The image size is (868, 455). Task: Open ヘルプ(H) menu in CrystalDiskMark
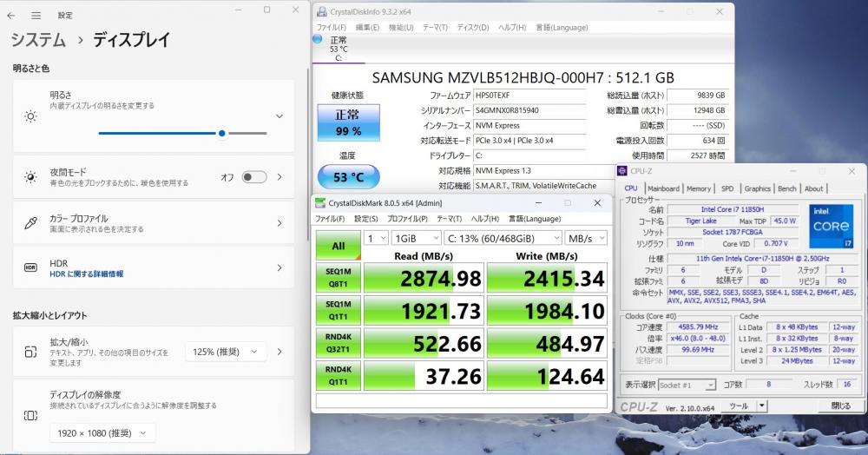485,219
